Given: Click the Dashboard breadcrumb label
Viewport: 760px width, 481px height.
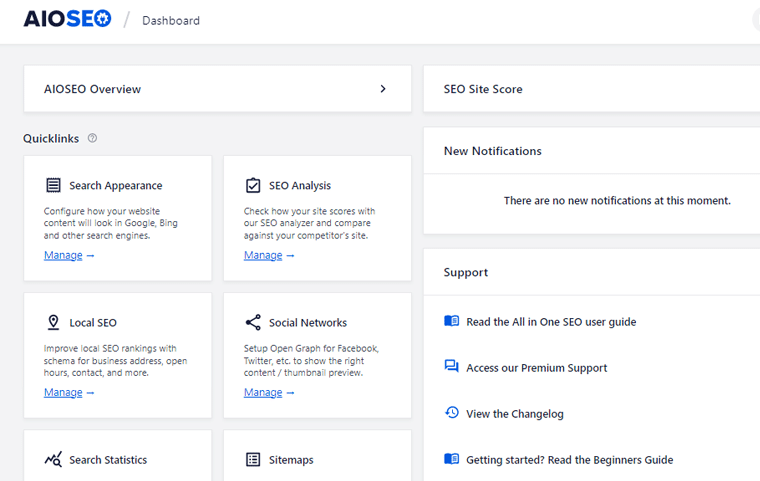Looking at the screenshot, I should pyautogui.click(x=171, y=20).
